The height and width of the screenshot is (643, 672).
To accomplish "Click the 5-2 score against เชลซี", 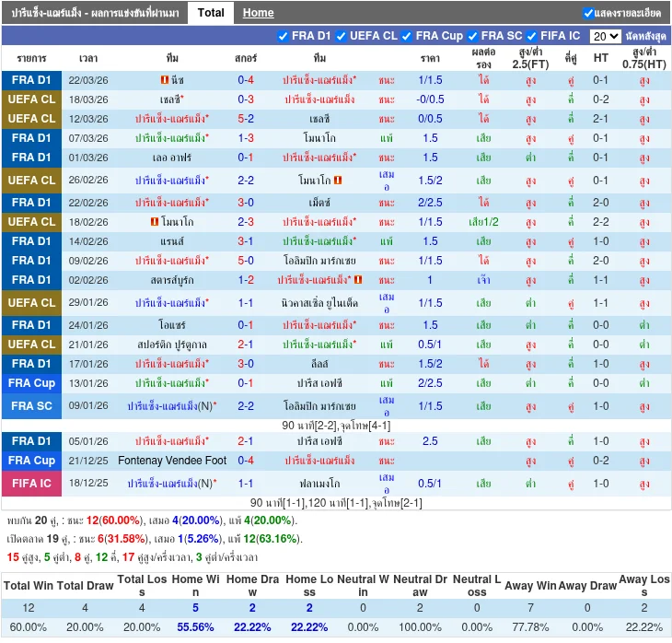I will point(246,119).
